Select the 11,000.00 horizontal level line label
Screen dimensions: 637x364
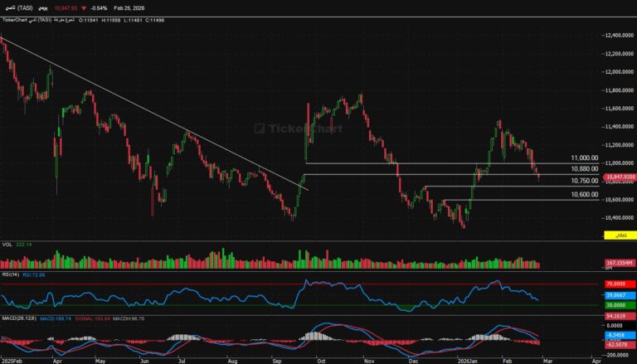point(584,158)
